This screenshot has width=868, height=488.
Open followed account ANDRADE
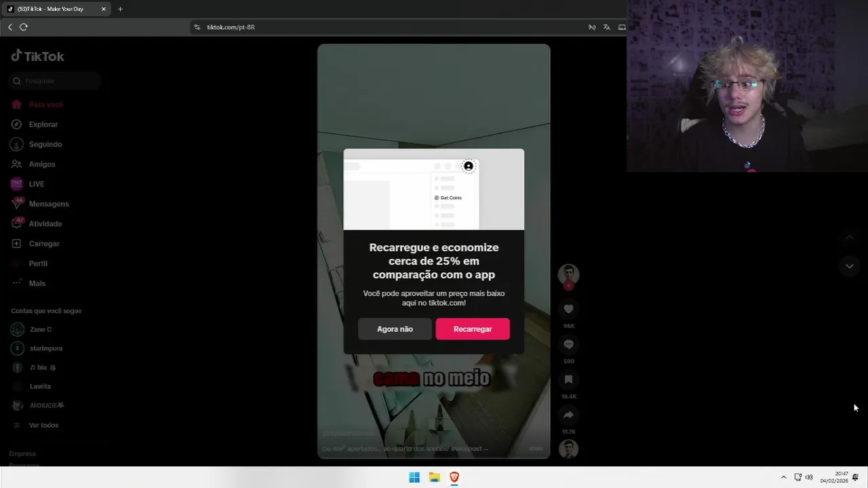coord(47,405)
